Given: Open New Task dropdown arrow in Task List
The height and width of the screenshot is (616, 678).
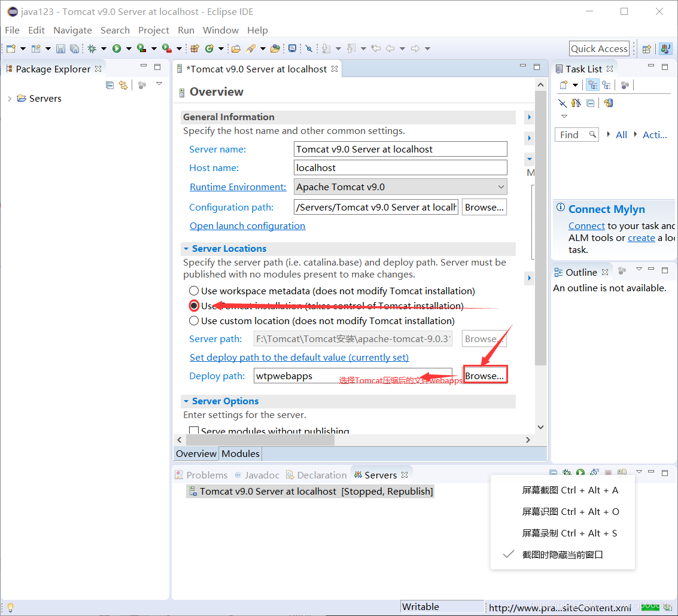Looking at the screenshot, I should click(575, 85).
